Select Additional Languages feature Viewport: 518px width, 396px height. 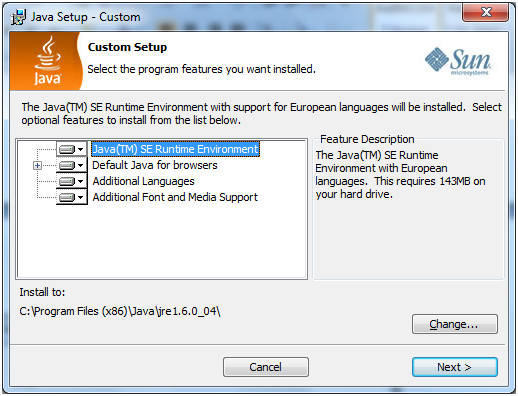coord(143,181)
